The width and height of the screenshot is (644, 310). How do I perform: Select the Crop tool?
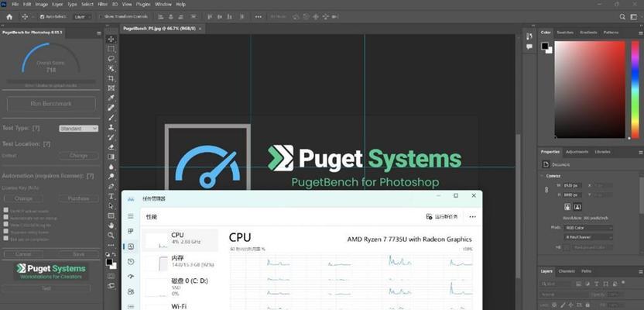(x=111, y=78)
